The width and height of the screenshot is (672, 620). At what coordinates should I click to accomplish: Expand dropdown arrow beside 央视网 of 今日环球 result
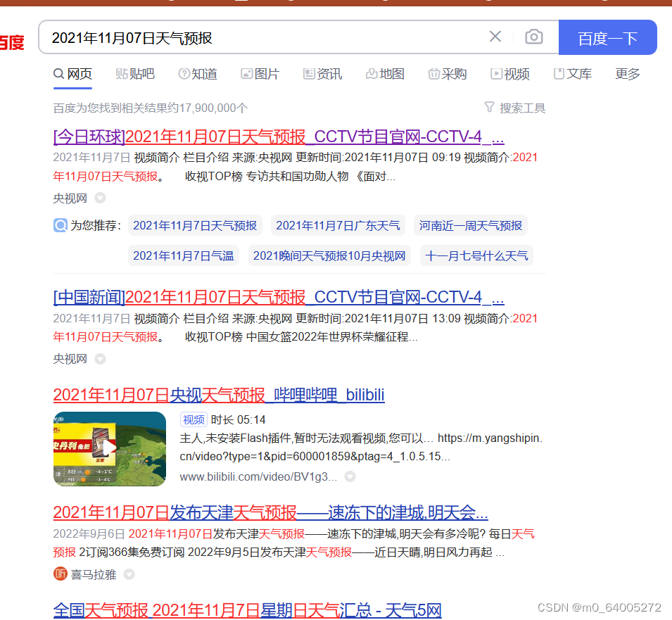(100, 198)
